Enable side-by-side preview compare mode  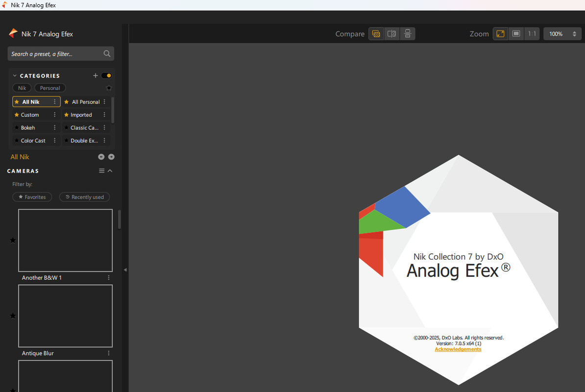coord(408,34)
